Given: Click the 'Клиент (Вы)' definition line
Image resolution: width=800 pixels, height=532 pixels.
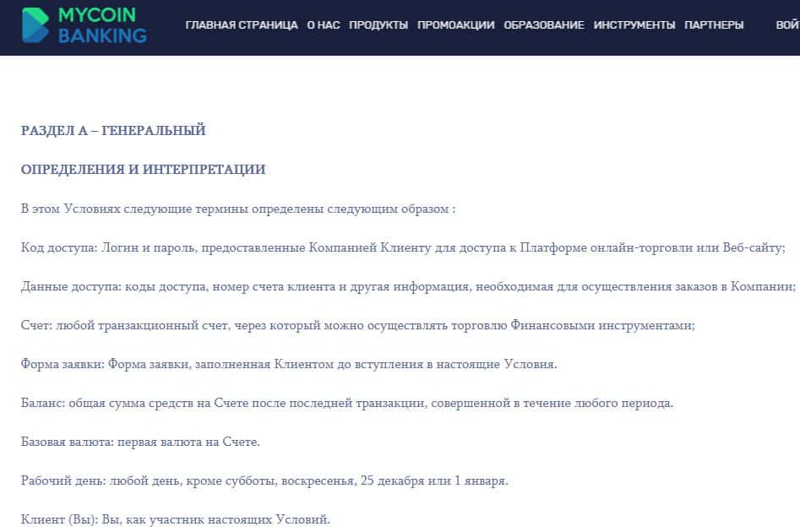Looking at the screenshot, I should pyautogui.click(x=176, y=519).
